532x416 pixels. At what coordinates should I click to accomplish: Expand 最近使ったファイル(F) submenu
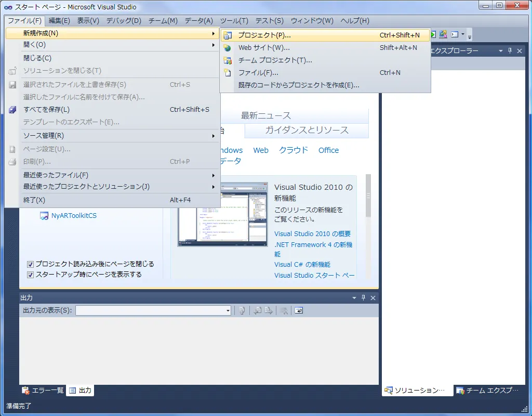[x=213, y=175]
